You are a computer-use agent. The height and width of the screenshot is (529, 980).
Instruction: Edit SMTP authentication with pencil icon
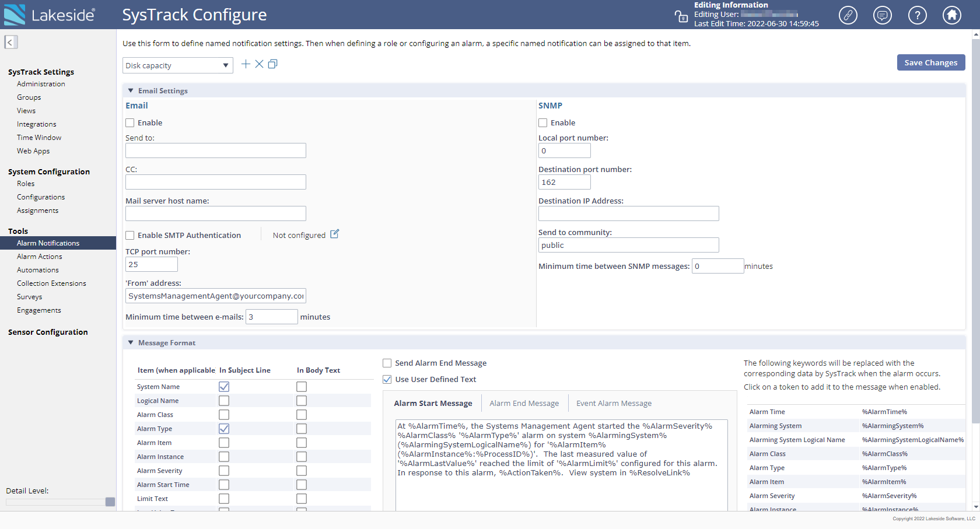click(x=335, y=234)
